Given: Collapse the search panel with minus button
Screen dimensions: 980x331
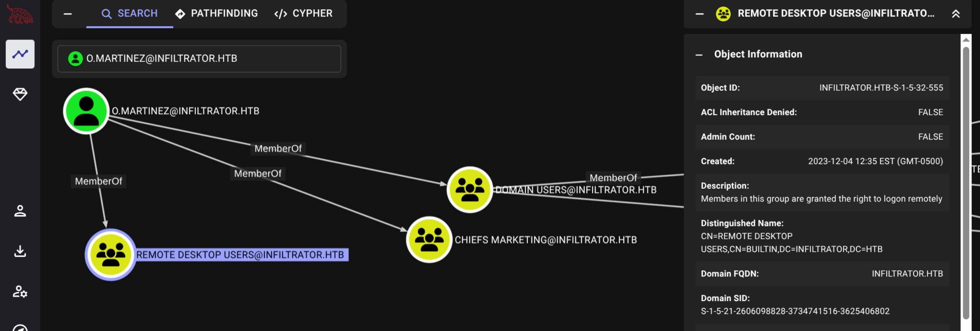Looking at the screenshot, I should tap(68, 14).
